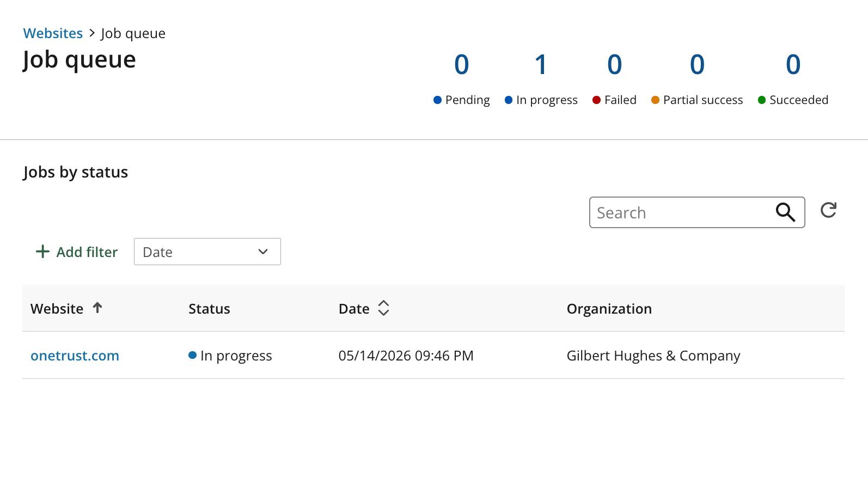Click the Partial success counter
This screenshot has height=477, width=868.
click(x=697, y=78)
